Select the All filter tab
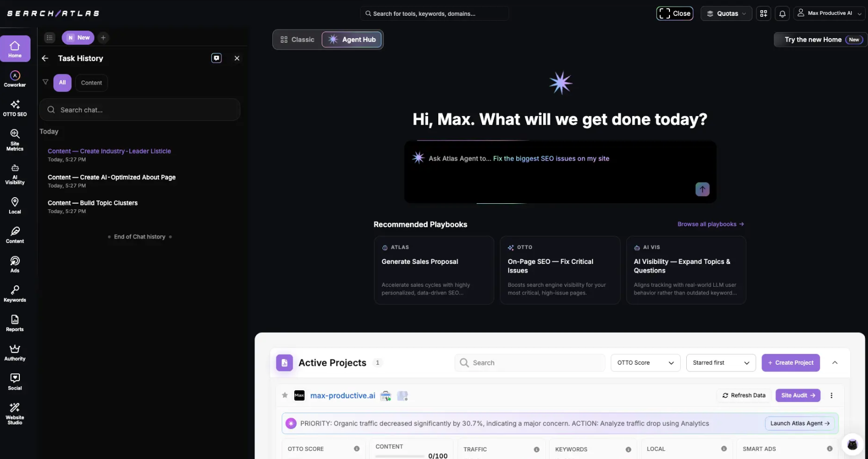This screenshot has height=459, width=868. coord(62,83)
